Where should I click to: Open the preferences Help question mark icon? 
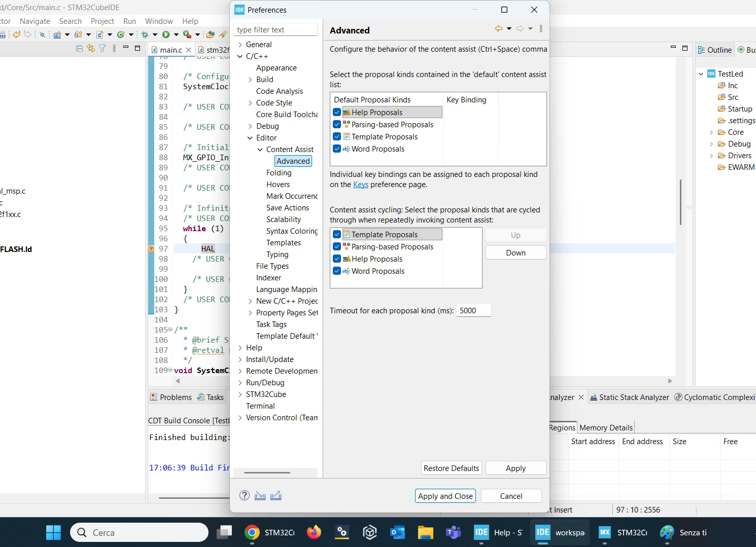(x=245, y=496)
